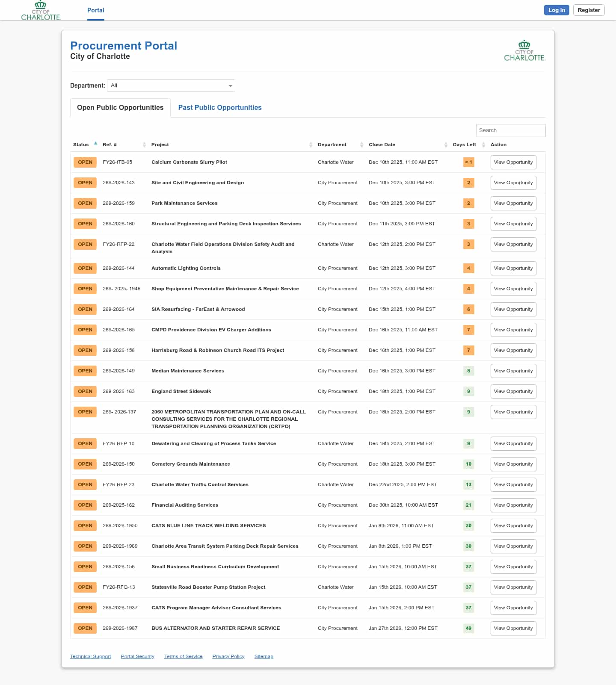
Task: Click the Charlotte Water Traffic Control Services project
Action: 200,485
